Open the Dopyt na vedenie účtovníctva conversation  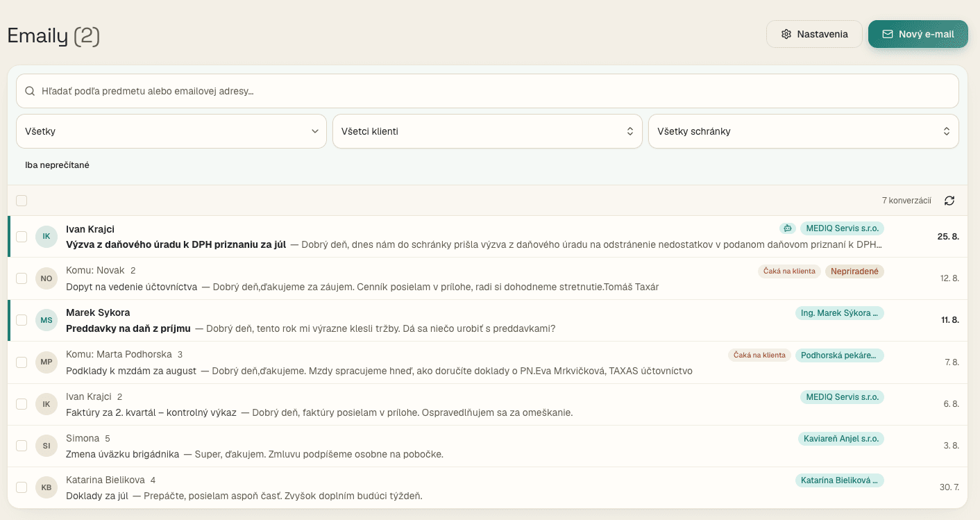click(x=487, y=278)
